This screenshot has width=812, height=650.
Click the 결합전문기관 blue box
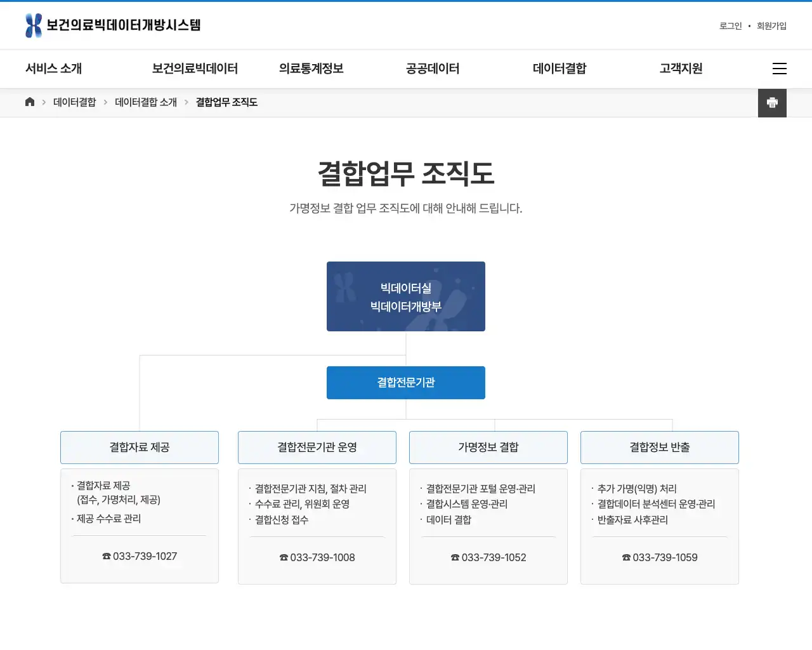[406, 383]
